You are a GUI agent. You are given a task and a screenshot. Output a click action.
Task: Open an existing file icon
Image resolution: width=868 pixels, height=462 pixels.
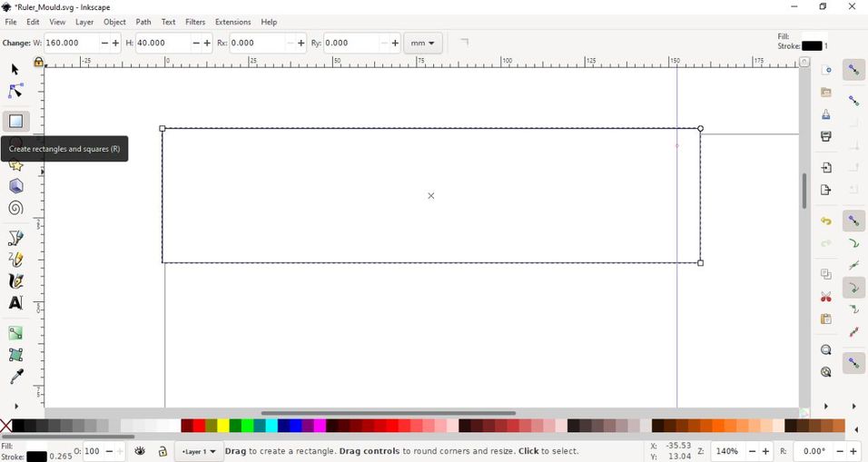826,92
